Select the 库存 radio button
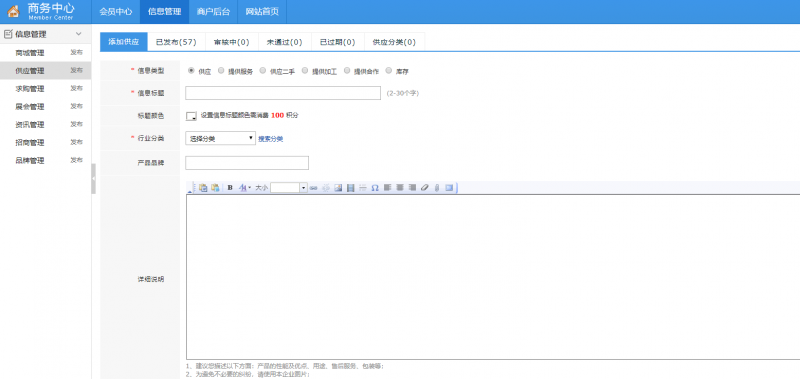Screen dimensions: 800x379 (389, 71)
